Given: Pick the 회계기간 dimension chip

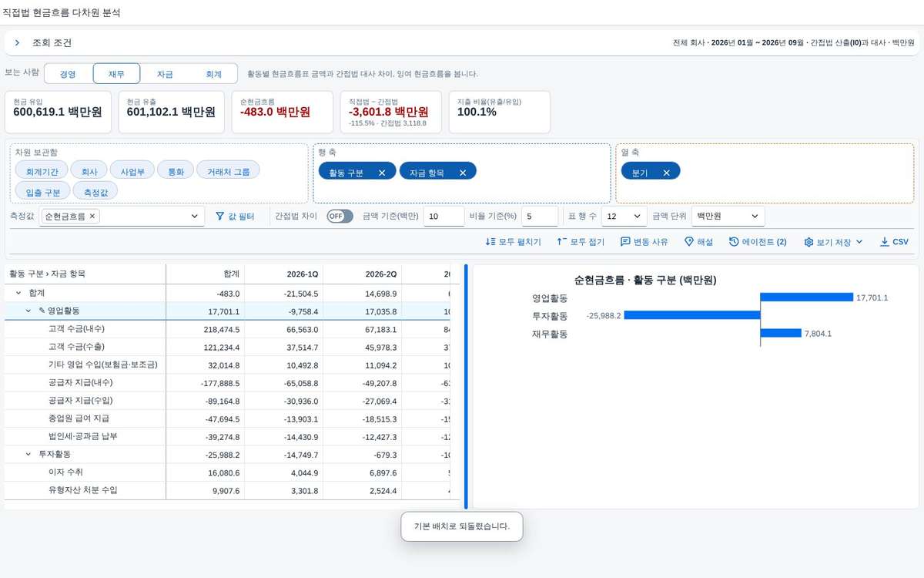Looking at the screenshot, I should 41,172.
